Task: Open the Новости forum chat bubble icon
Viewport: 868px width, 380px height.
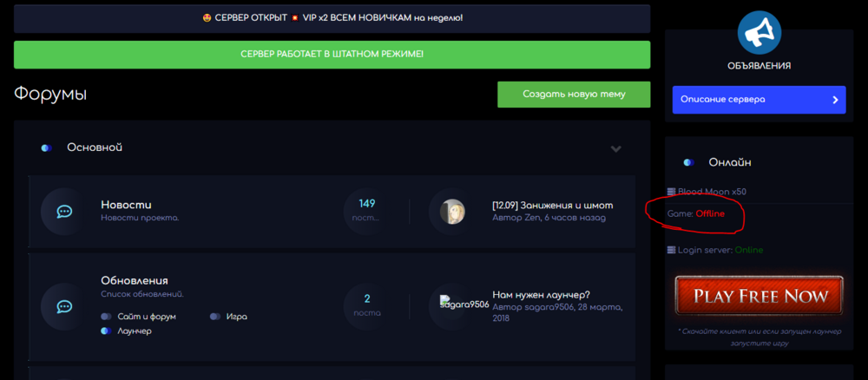Action: pos(63,211)
